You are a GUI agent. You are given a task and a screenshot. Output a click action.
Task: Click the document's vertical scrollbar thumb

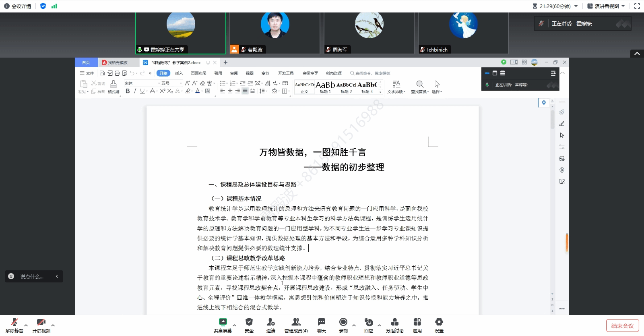point(553,119)
